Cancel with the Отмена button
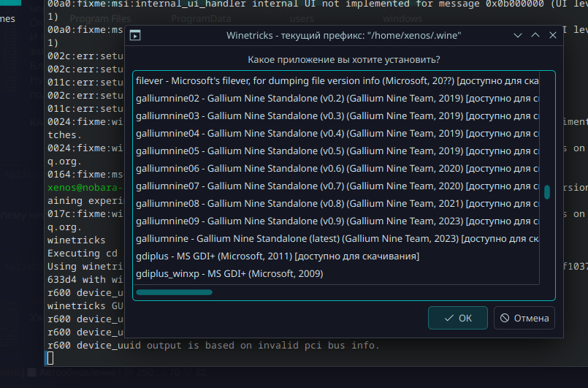This screenshot has height=388, width=588. (x=524, y=318)
